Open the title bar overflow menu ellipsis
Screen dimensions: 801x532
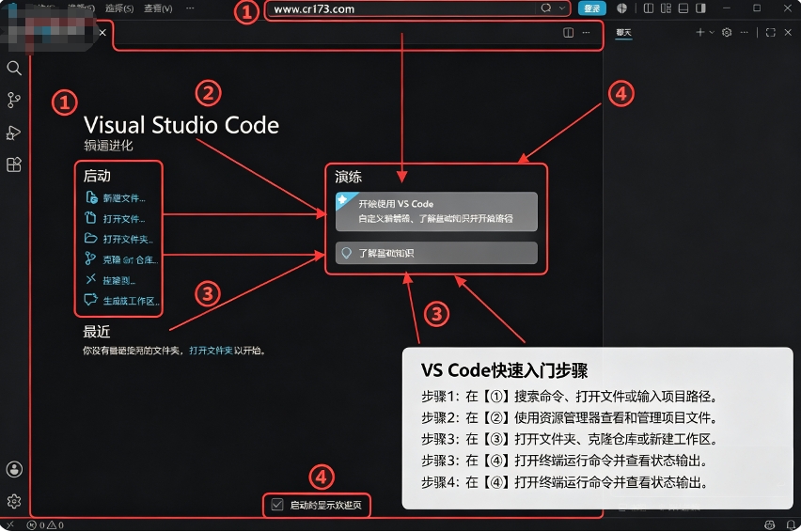point(190,8)
